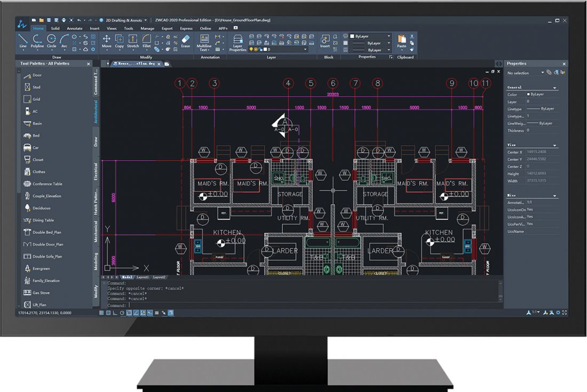
Task: Toggle grid display in status bar
Action: pos(108,313)
